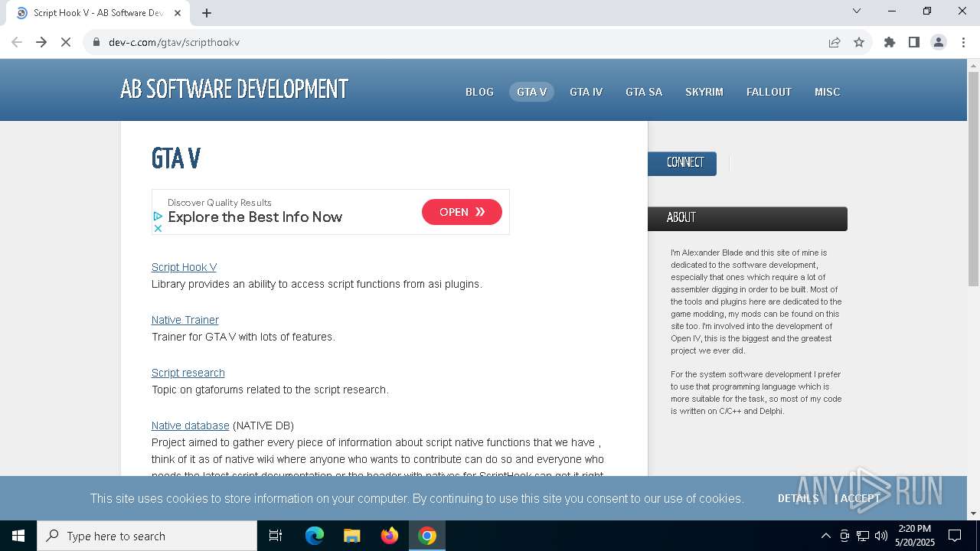Open the Chrome three-dot menu
The width and height of the screenshot is (980, 551).
tap(962, 42)
